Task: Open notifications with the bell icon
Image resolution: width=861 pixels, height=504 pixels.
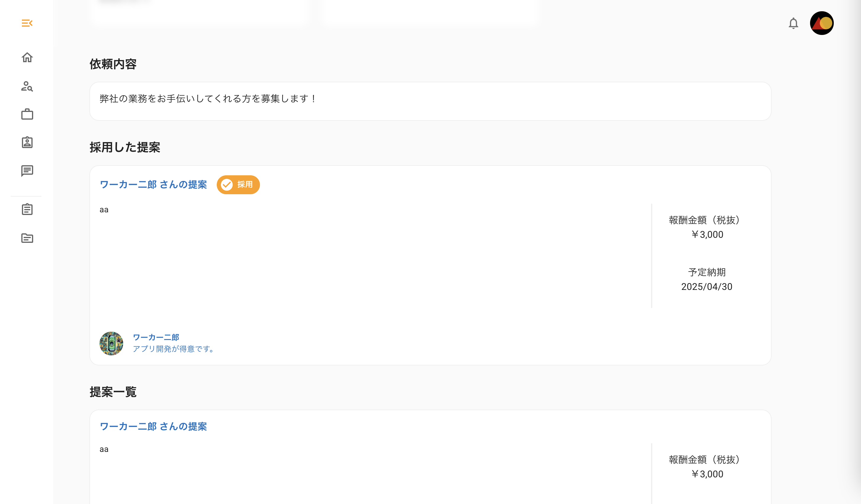Action: pyautogui.click(x=793, y=23)
